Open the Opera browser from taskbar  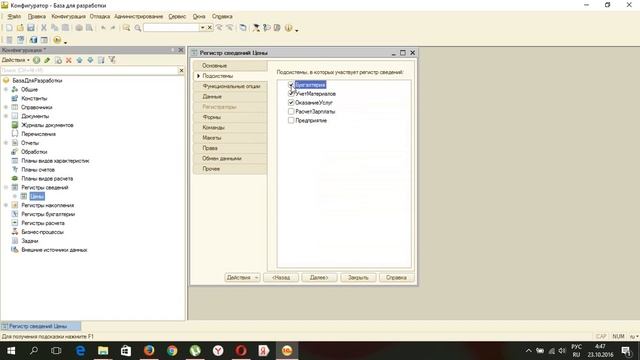coord(241,351)
